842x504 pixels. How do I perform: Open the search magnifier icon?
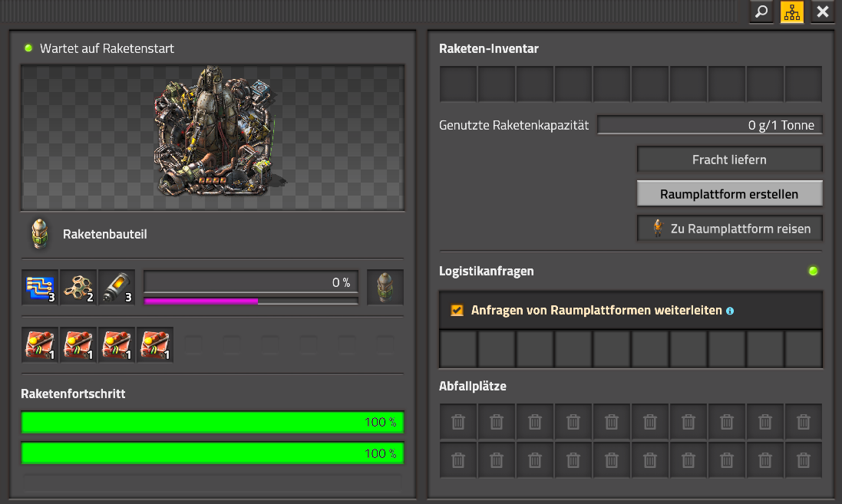click(761, 12)
